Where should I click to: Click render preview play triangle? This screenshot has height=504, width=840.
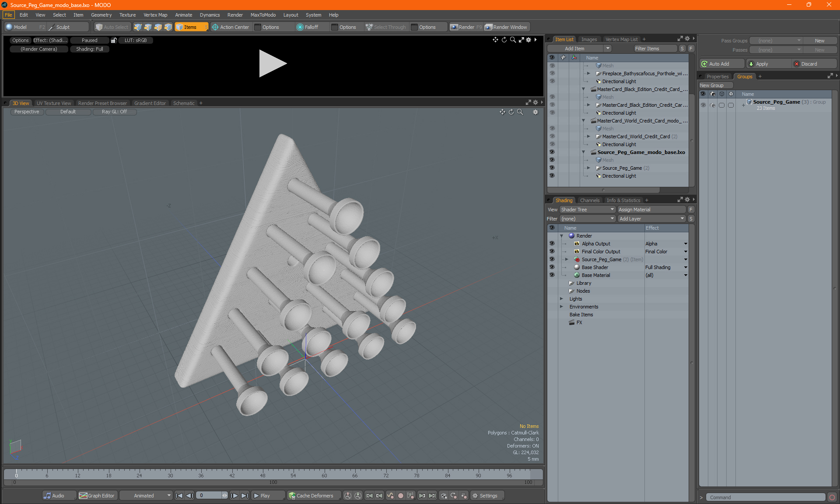272,63
